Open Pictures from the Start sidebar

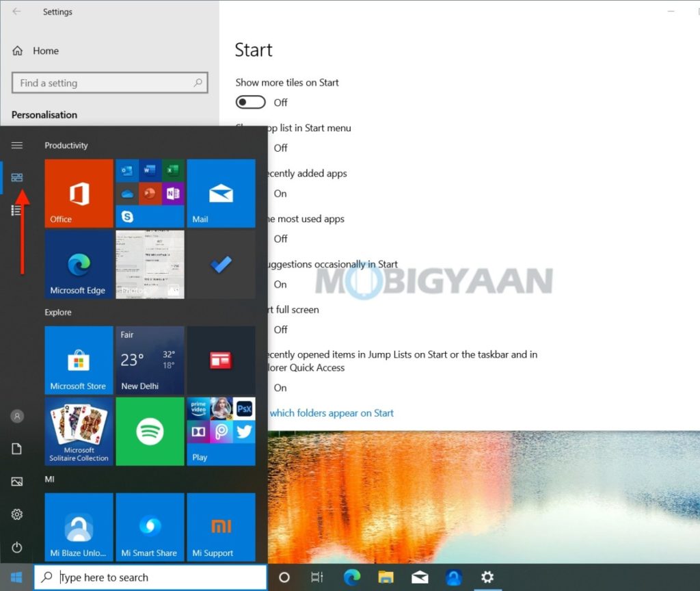(x=17, y=482)
